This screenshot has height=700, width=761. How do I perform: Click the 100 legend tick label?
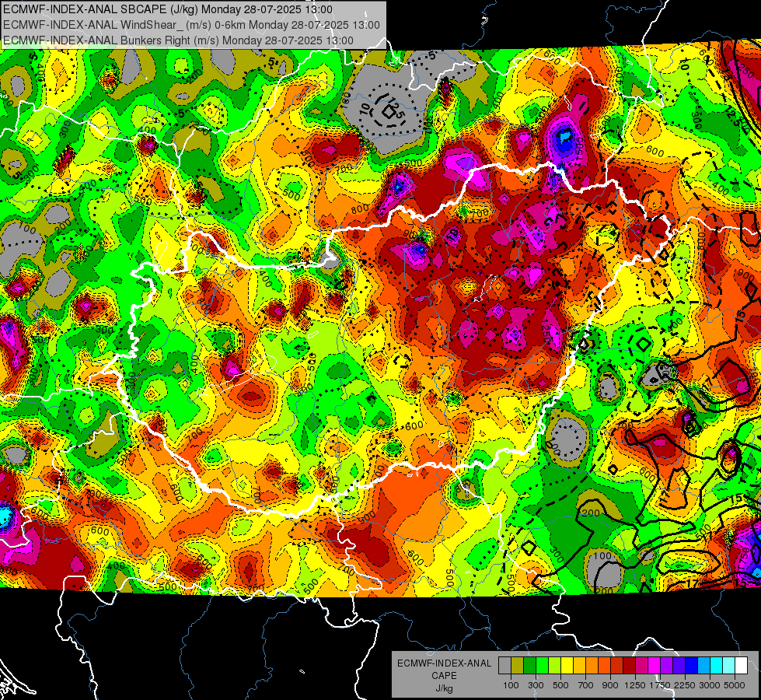click(511, 685)
